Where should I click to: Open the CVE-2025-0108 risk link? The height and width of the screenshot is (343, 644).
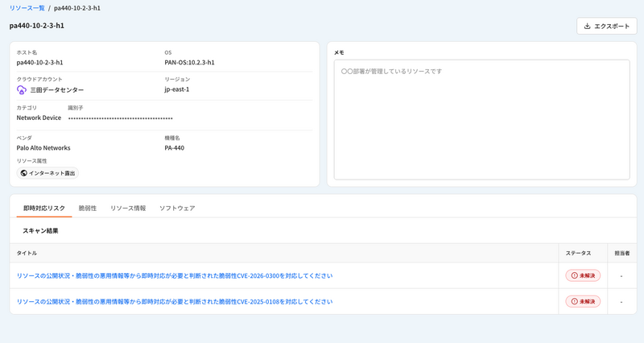[x=175, y=301]
